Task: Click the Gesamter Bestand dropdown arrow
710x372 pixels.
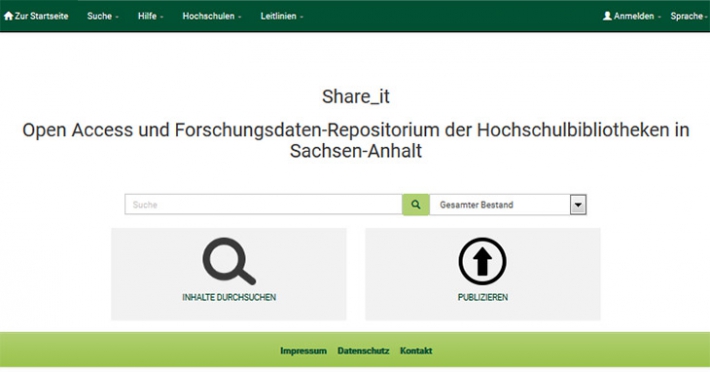Action: [x=578, y=205]
